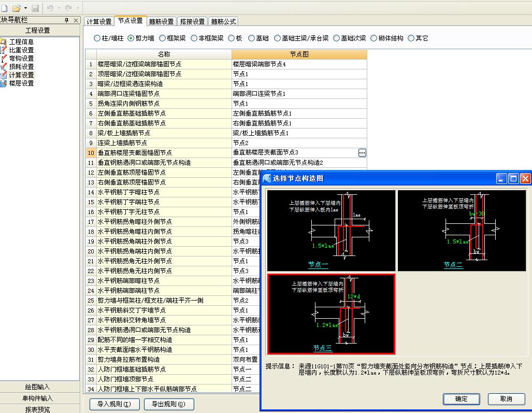Click the new file icon
Screen dimensions: 532x413
4,7
